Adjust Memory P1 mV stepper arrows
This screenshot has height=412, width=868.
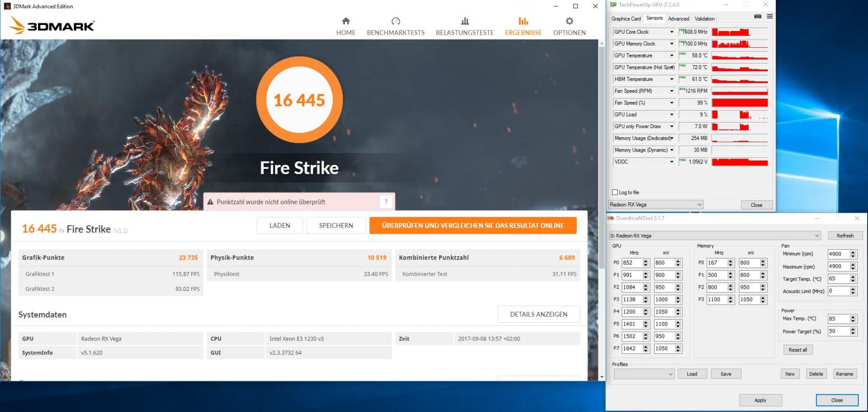763,275
